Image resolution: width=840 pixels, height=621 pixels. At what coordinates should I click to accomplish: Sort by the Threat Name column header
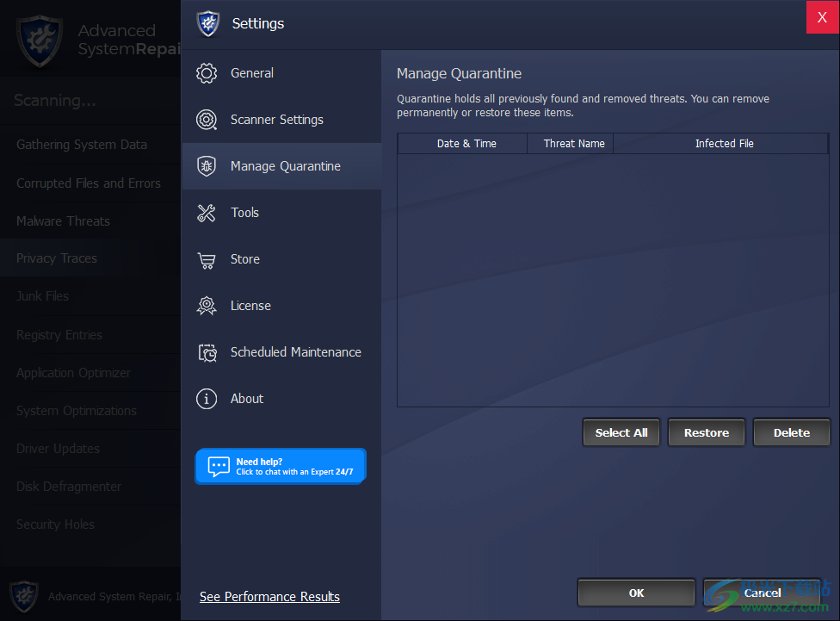click(x=571, y=144)
